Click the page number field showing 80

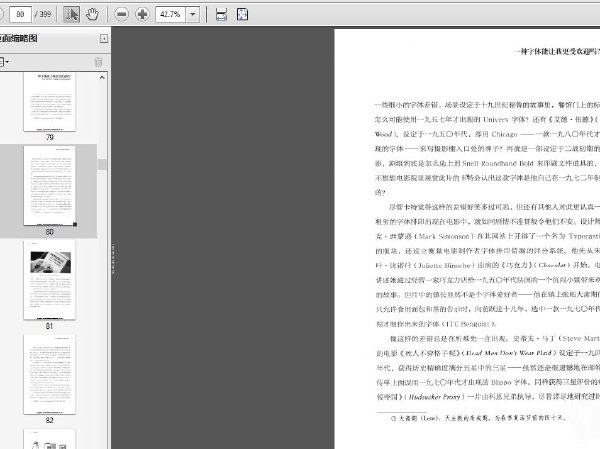coord(20,15)
